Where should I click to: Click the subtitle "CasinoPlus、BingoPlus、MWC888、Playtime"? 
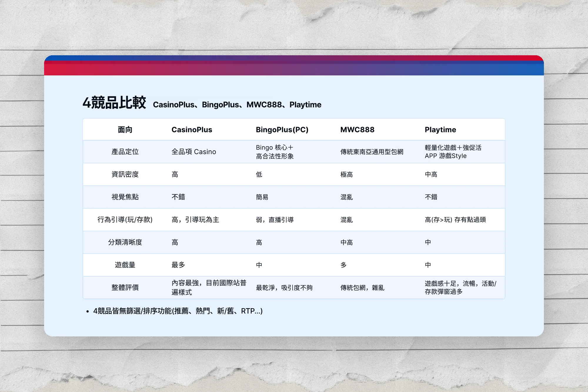(x=237, y=105)
